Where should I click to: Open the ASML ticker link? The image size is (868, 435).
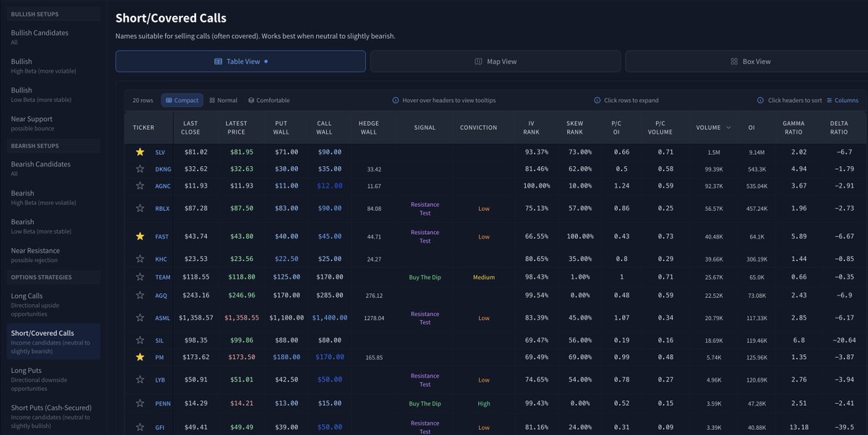coord(163,317)
